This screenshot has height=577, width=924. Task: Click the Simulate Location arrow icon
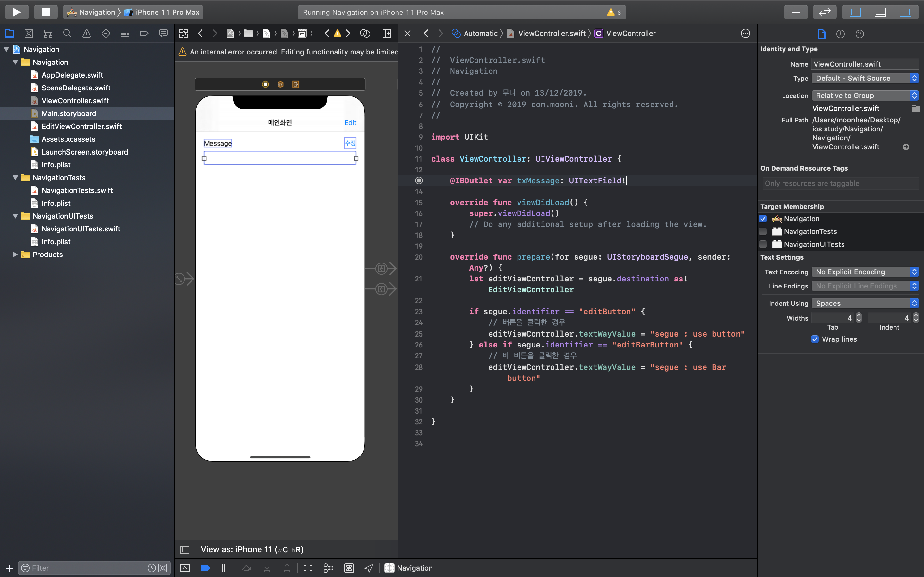(x=369, y=568)
